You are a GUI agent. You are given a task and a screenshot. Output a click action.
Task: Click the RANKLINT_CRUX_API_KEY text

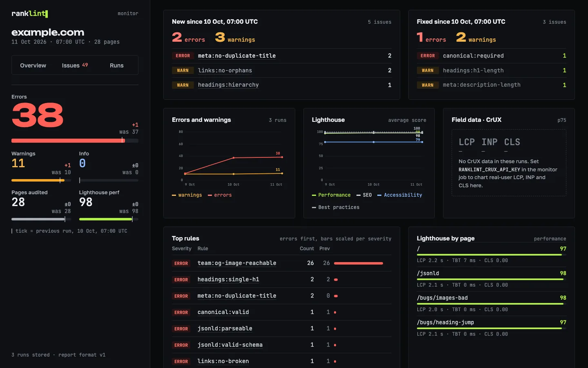tap(489, 170)
